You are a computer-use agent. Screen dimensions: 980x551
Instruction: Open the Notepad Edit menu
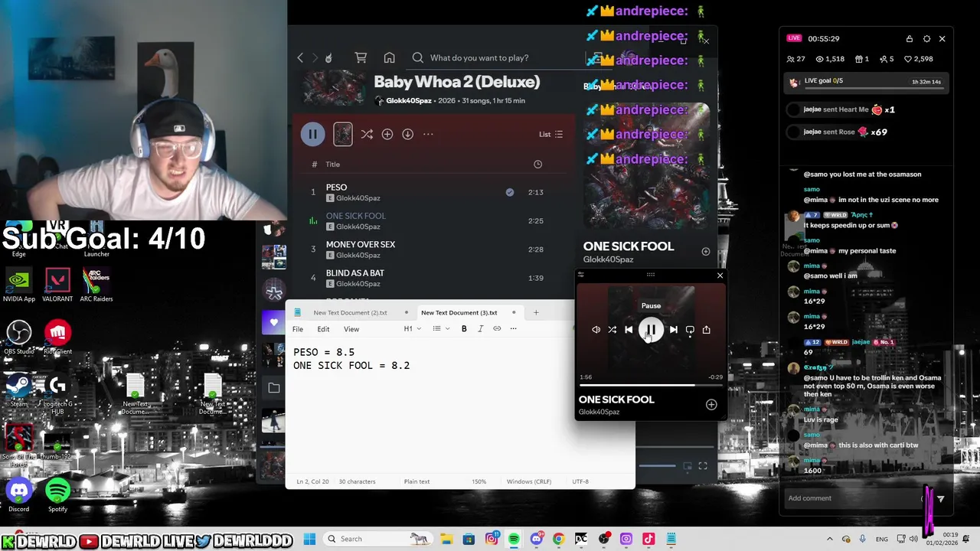click(323, 329)
